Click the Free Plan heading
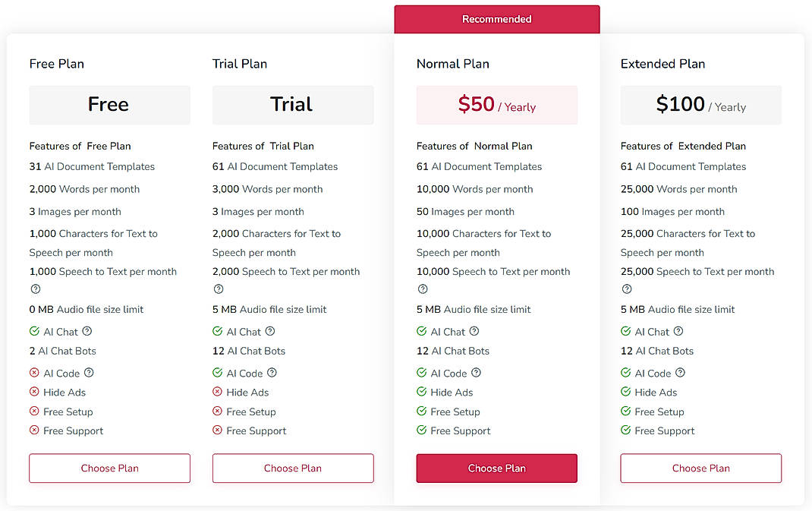Viewport: 812px width, 511px height. (56, 64)
